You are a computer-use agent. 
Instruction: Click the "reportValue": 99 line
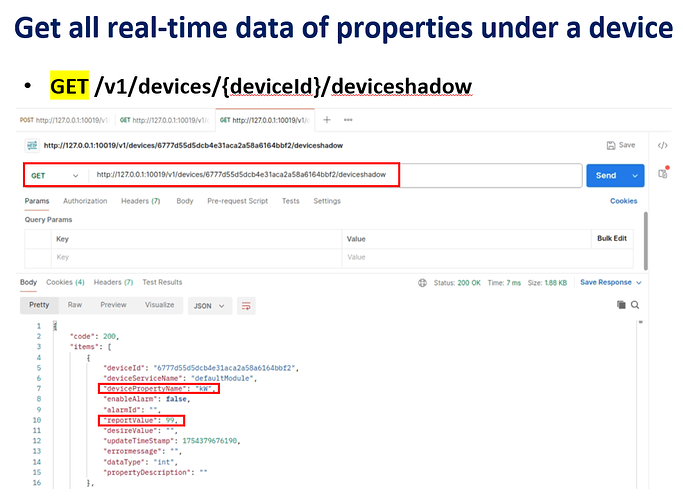141,420
